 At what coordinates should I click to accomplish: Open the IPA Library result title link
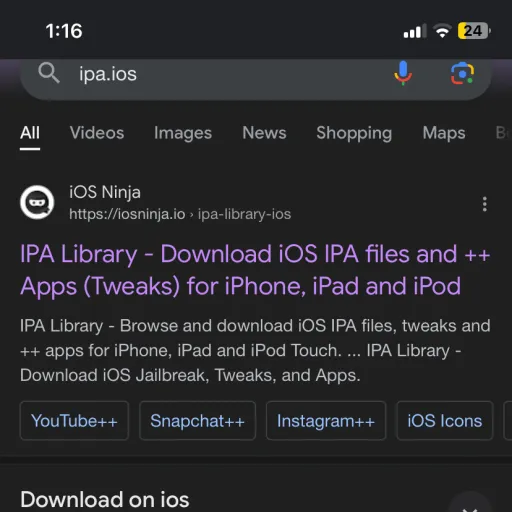pyautogui.click(x=255, y=270)
